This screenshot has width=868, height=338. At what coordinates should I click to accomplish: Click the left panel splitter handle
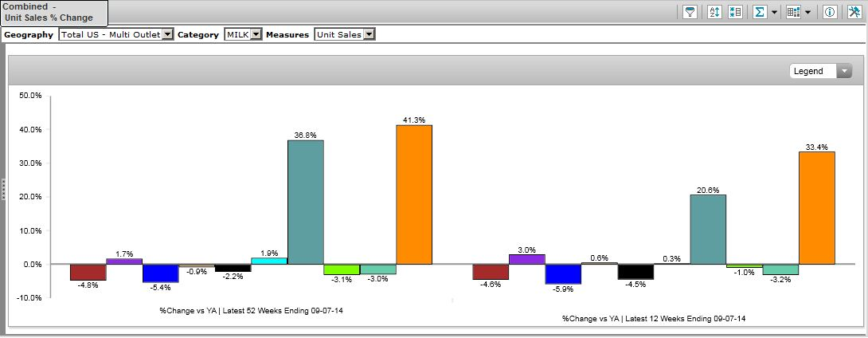[3, 189]
